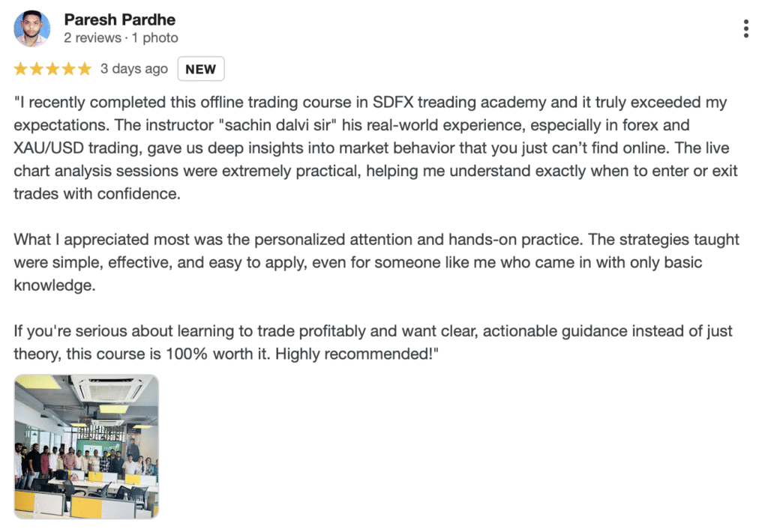Screen dimensions: 768x532
Task: Click the NEW badge beside the timestamp
Action: [200, 69]
